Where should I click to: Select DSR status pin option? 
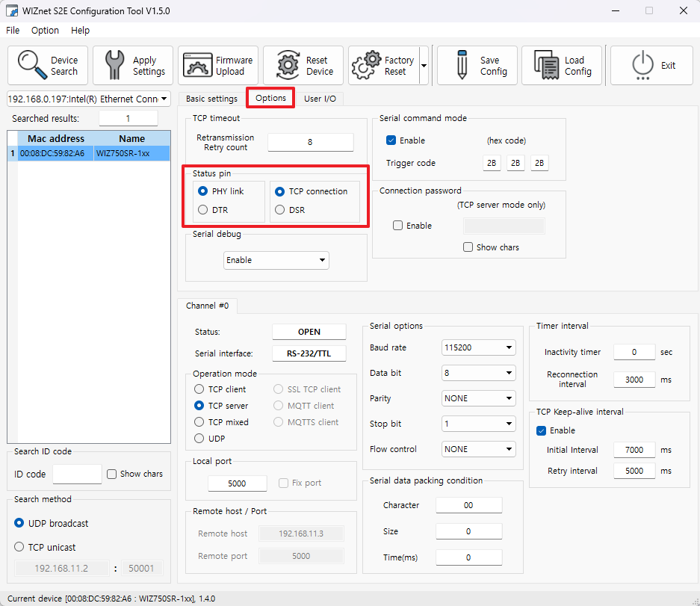[290, 210]
